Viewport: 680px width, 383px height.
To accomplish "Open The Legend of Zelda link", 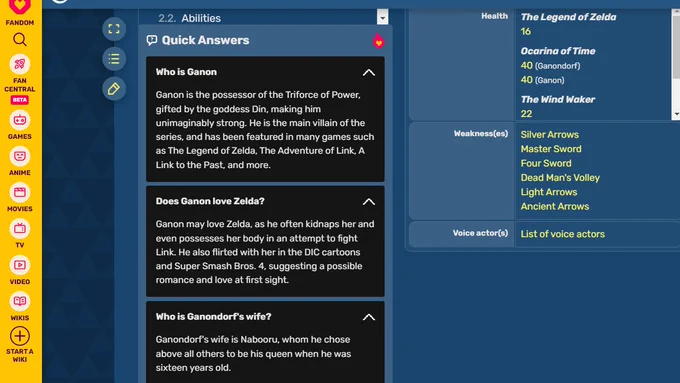I will click(568, 17).
